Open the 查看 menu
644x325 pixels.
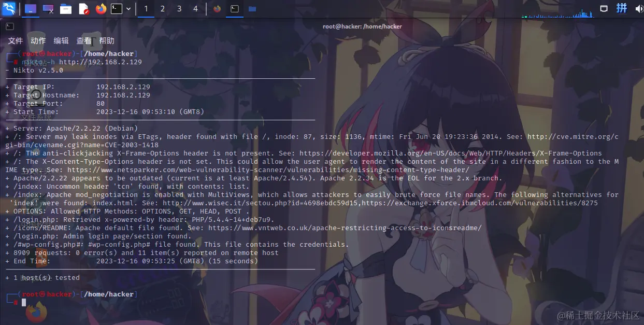click(x=84, y=41)
